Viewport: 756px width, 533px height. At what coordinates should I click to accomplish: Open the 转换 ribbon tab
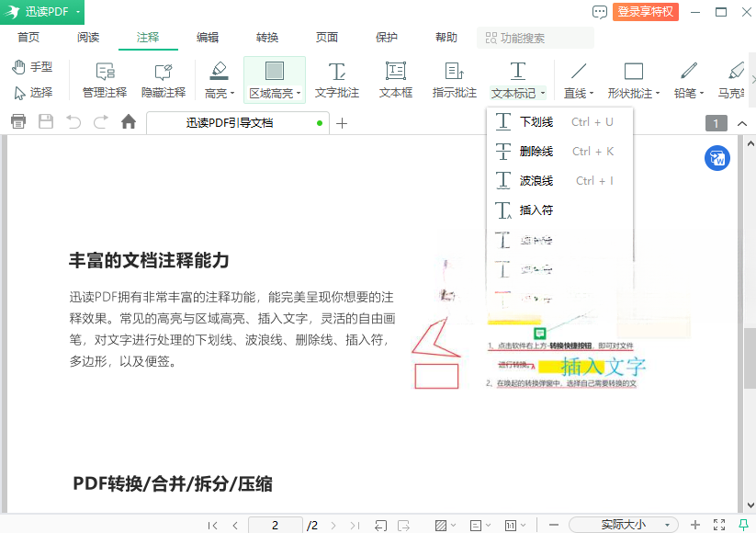click(x=267, y=37)
